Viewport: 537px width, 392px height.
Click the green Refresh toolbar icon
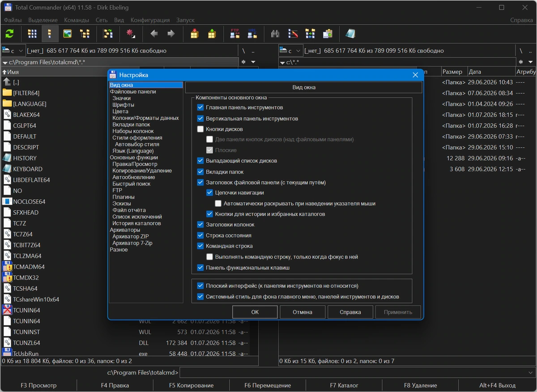9,34
